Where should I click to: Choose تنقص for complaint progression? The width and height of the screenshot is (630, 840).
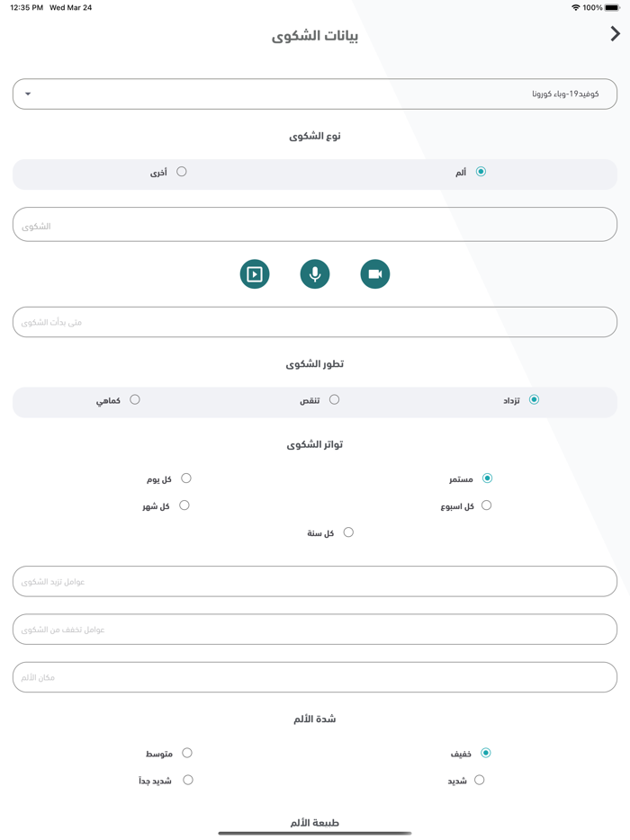[335, 399]
